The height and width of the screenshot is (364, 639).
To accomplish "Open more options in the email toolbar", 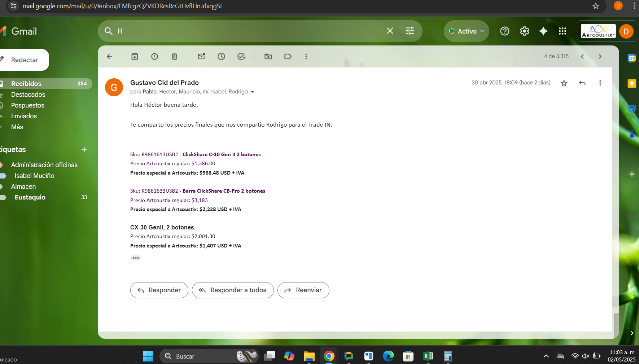I will coord(306,56).
